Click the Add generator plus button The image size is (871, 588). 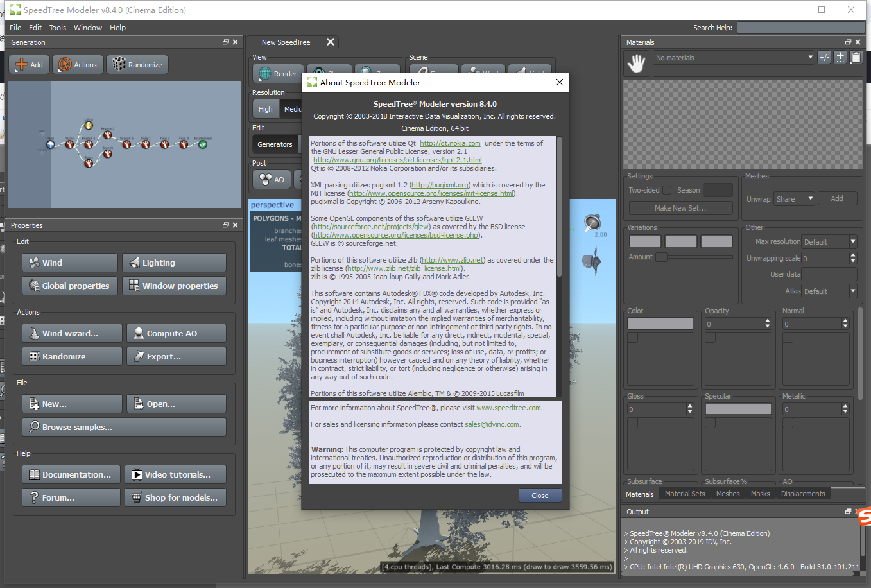click(30, 65)
